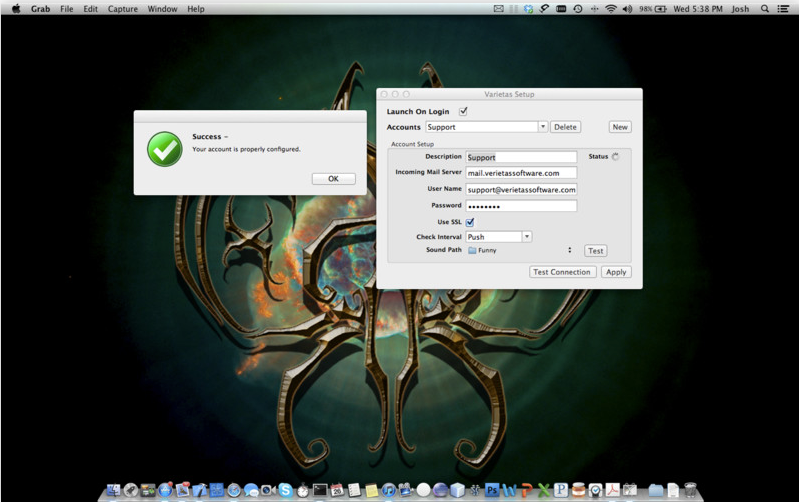799x502 pixels.
Task: Click the battery status indicator
Action: (x=653, y=9)
